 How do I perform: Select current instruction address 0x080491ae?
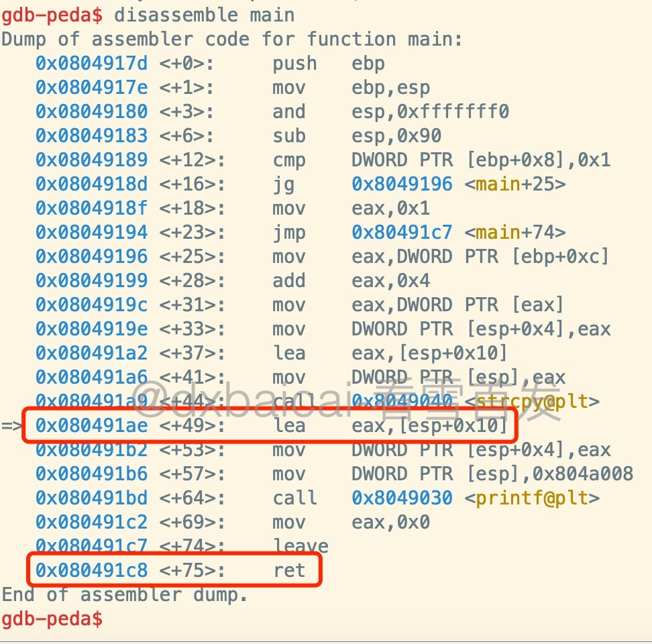coord(91,425)
